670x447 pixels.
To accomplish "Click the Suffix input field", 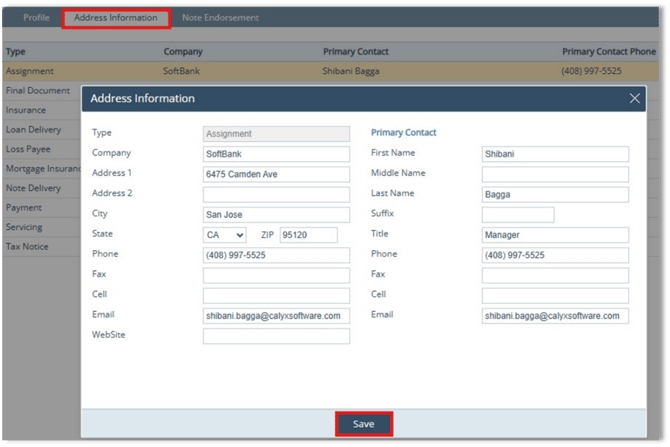I will pos(517,215).
